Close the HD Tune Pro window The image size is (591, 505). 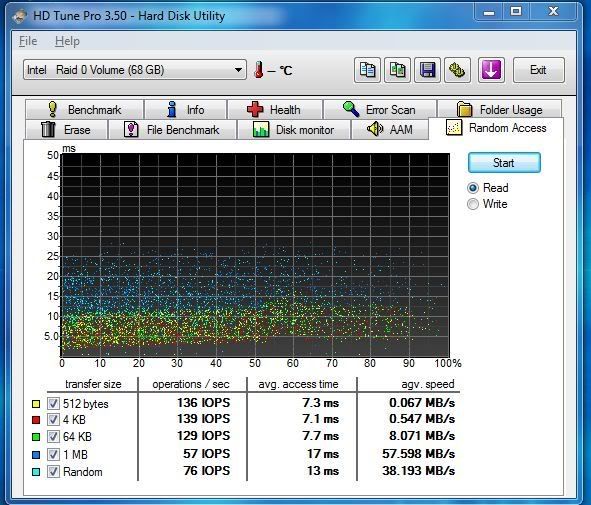pyautogui.click(x=553, y=12)
